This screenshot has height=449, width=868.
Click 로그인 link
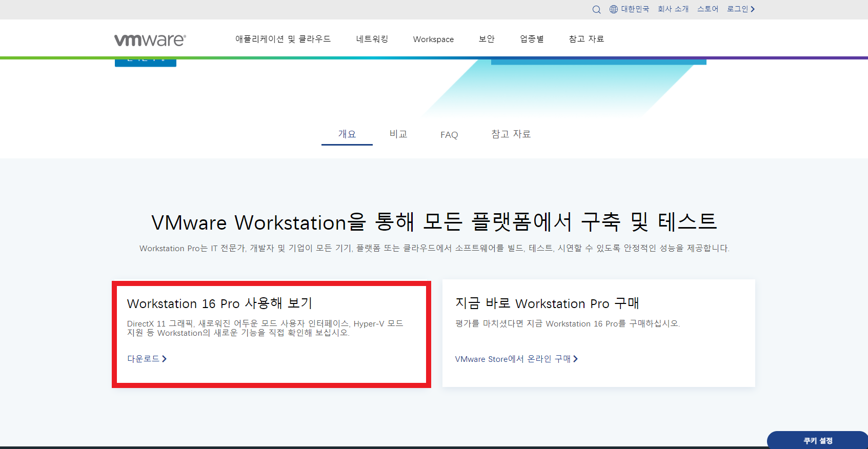tap(737, 9)
